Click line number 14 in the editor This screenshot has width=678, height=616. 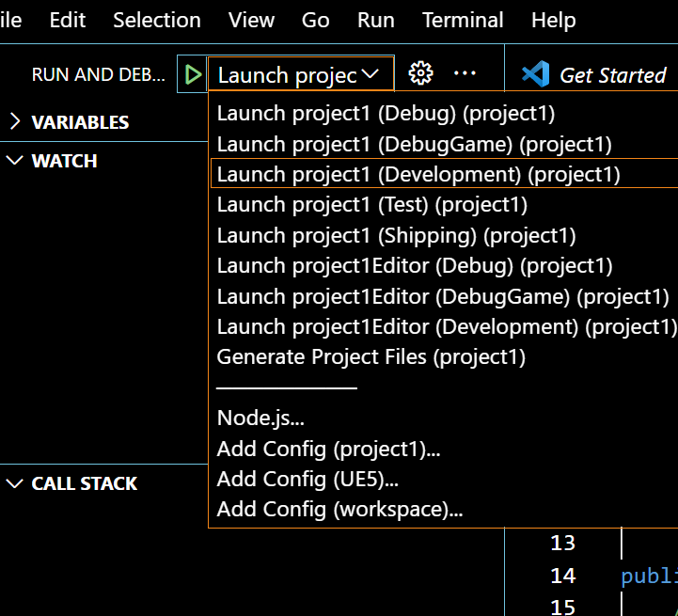click(x=562, y=576)
